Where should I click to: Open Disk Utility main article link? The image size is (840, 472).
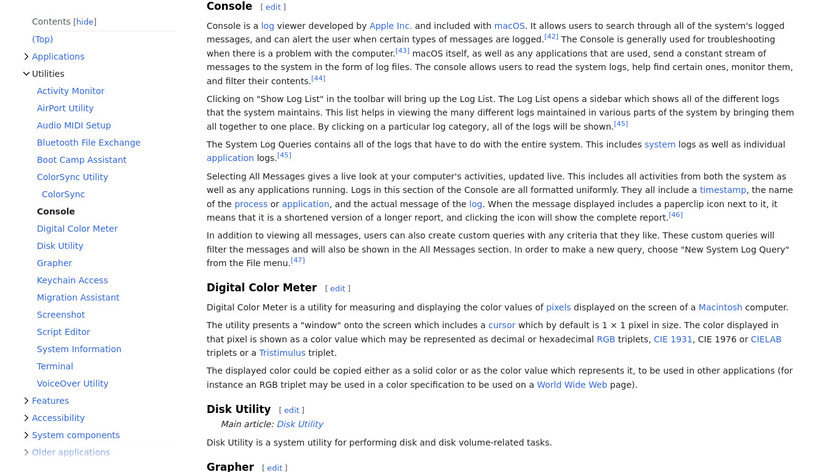(299, 424)
